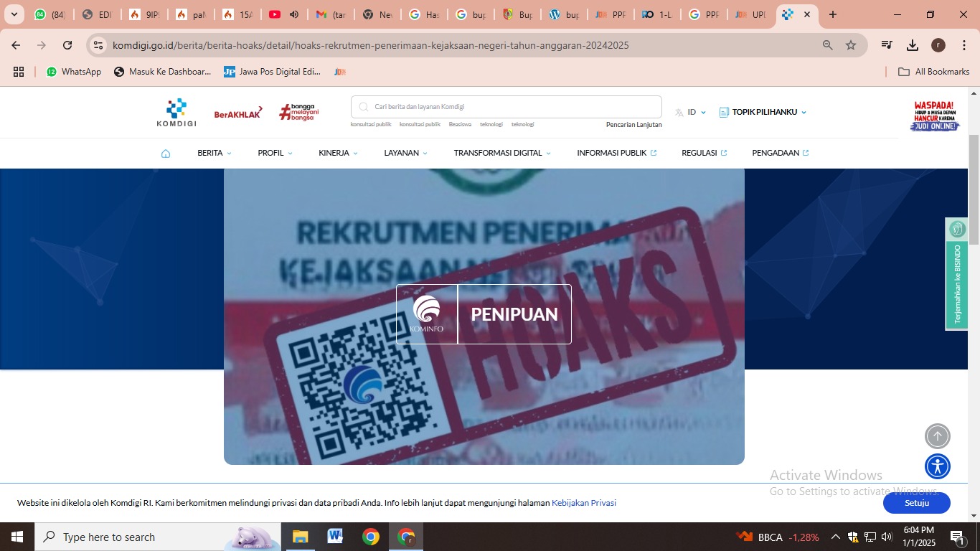980x551 pixels.
Task: Click the PENIPUAN label on image
Action: click(514, 314)
